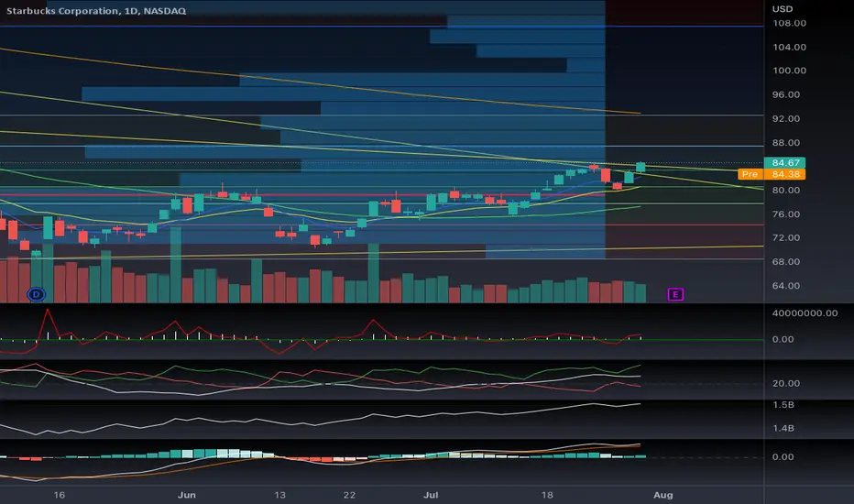Click the last volume bar of the chart

[x=640, y=293]
